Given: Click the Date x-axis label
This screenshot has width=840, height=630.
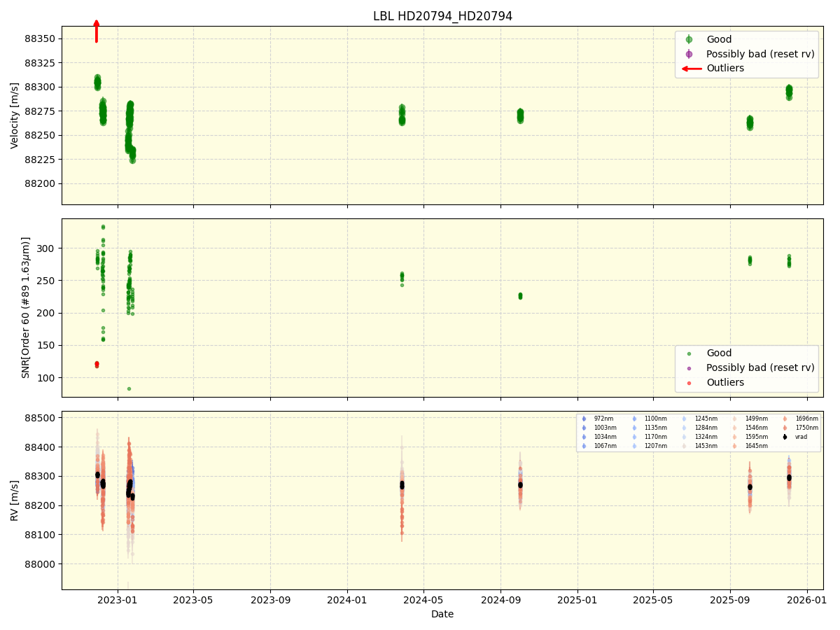Looking at the screenshot, I should [x=442, y=614].
